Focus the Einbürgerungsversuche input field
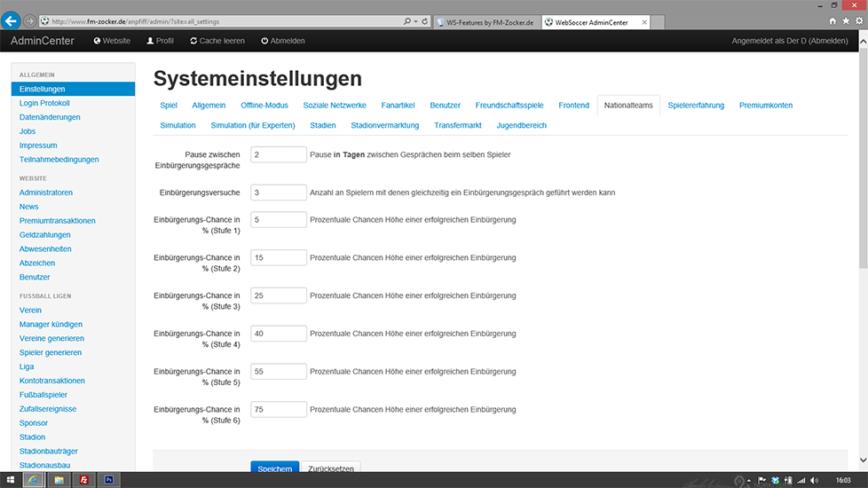The width and height of the screenshot is (868, 488). pos(279,193)
